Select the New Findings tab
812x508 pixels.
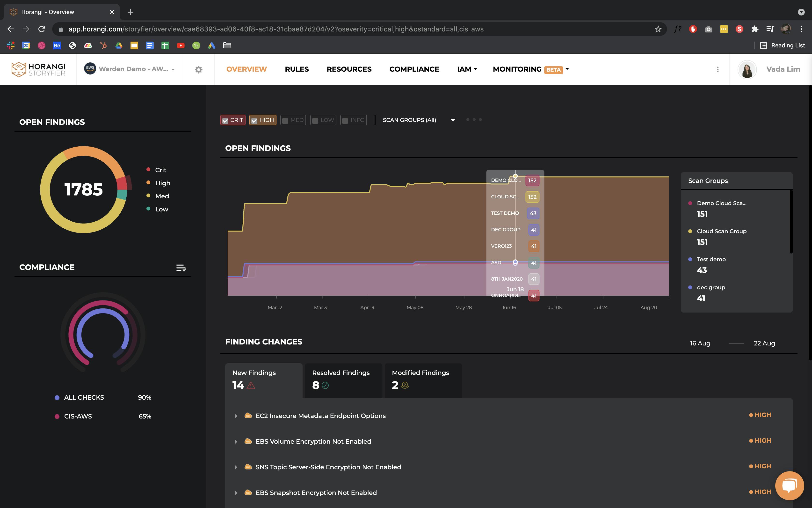264,381
